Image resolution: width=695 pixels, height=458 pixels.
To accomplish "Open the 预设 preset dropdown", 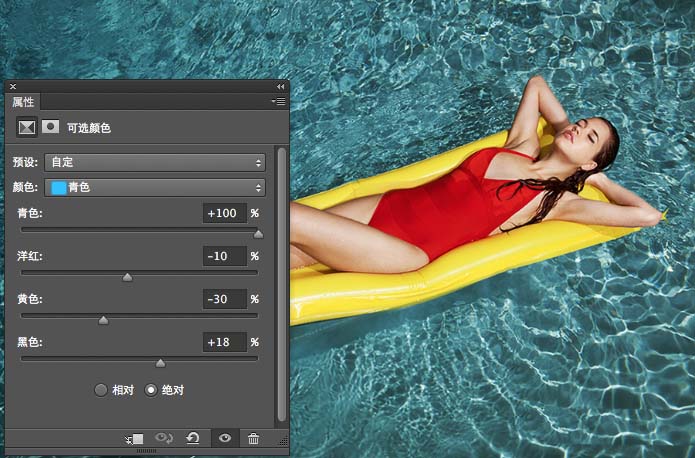I will coord(155,162).
